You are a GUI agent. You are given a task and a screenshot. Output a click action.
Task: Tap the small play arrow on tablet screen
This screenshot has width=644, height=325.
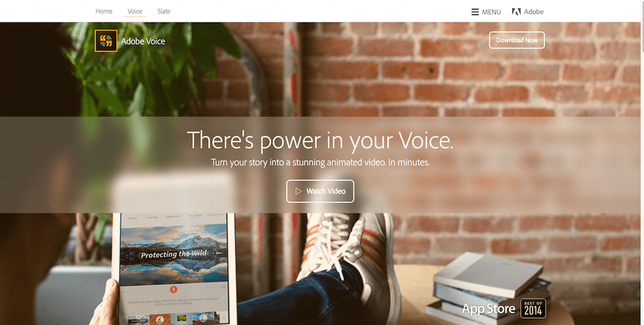click(123, 292)
